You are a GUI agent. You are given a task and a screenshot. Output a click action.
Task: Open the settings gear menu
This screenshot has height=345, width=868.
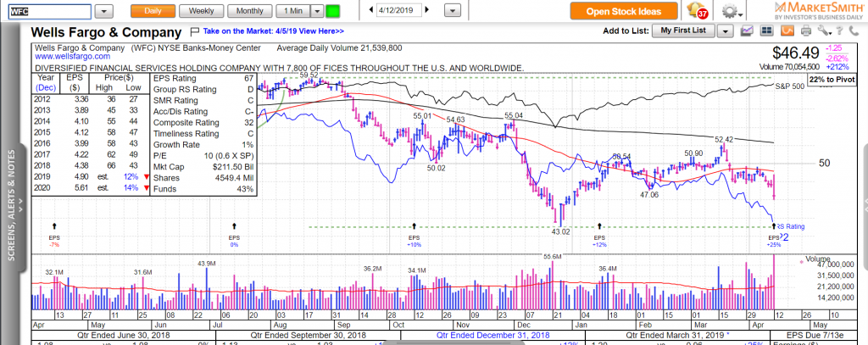coord(730,11)
